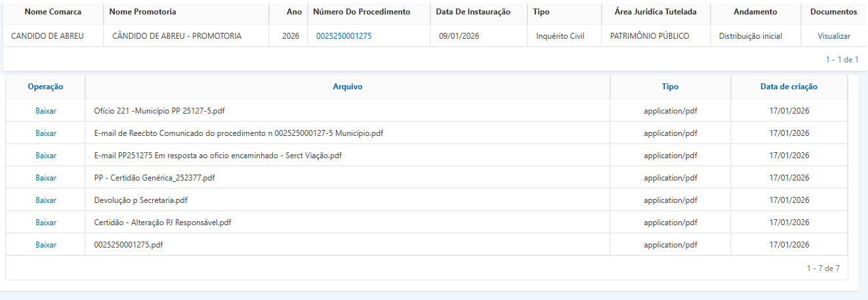Click the Operação column header
The width and height of the screenshot is (868, 300).
click(45, 87)
